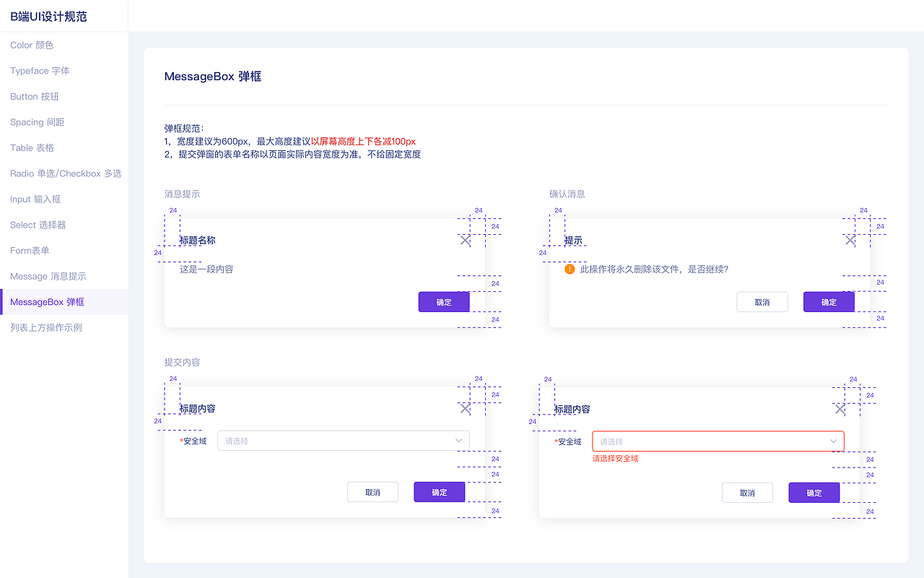This screenshot has height=578, width=924.
Task: Click 确定 in the error-state submit dialog
Action: click(814, 493)
